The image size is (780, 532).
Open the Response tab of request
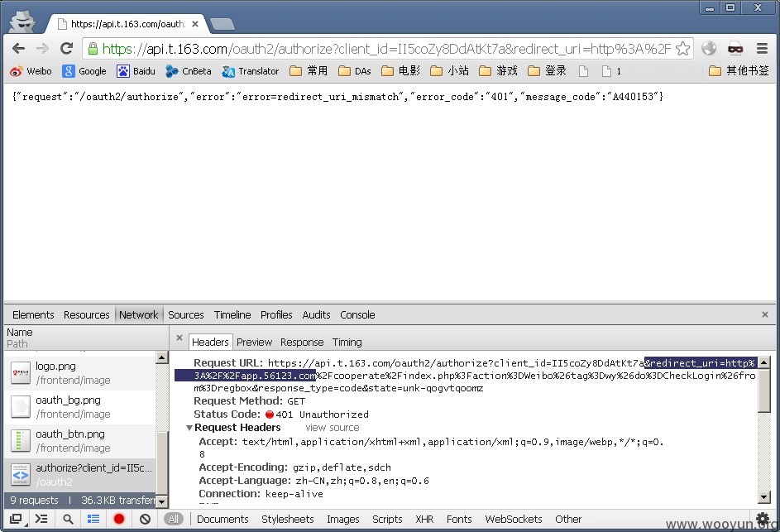(x=302, y=342)
